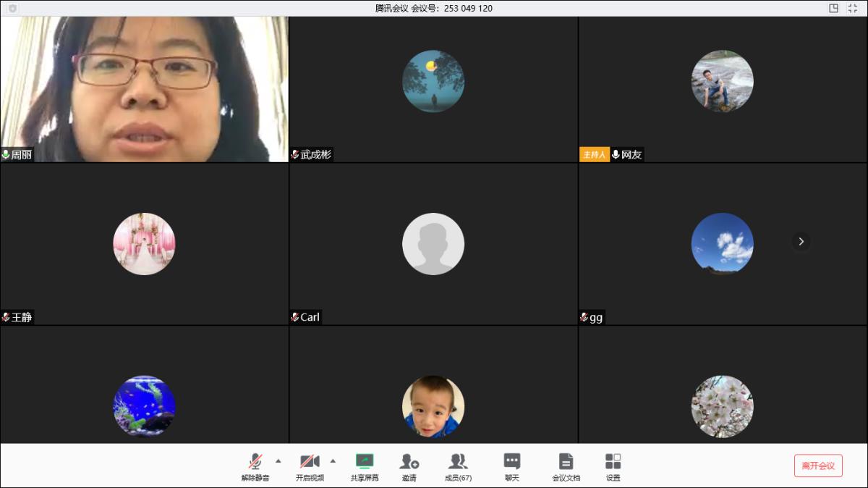Open 会议文档 meeting documents
868x488 pixels.
point(566,468)
